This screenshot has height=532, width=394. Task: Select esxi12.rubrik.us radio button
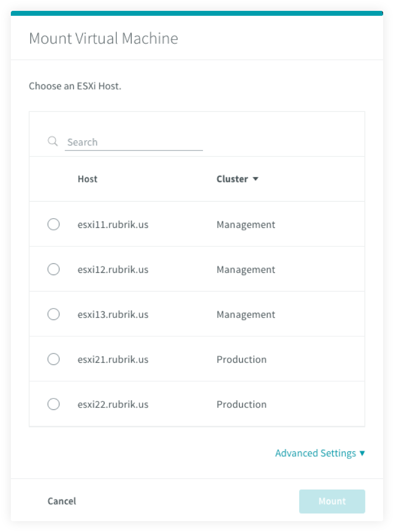[x=54, y=269]
